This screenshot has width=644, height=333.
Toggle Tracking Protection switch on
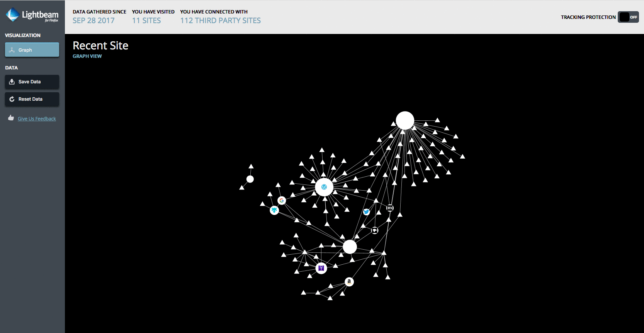pyautogui.click(x=628, y=17)
